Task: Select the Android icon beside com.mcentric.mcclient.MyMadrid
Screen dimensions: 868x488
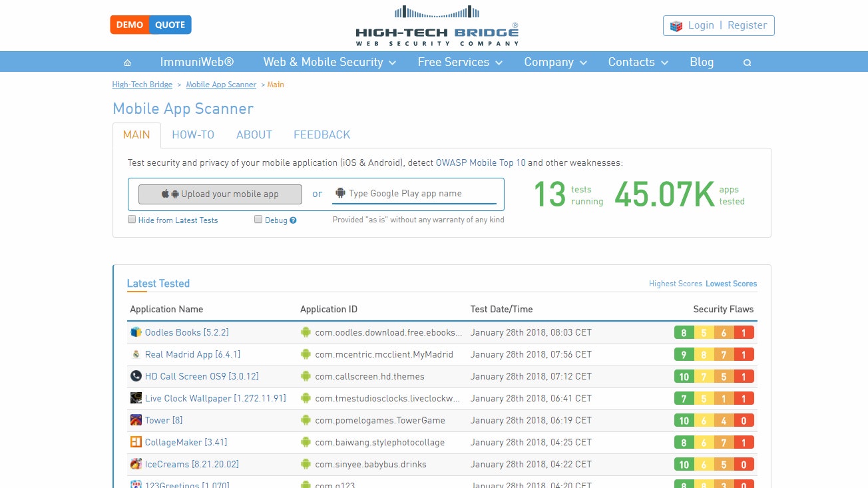Action: pos(306,354)
